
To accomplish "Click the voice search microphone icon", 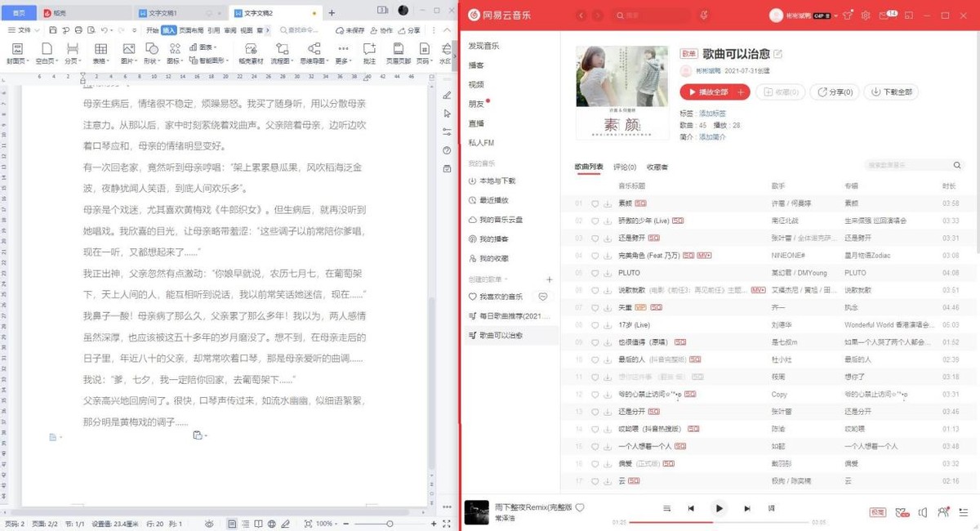I will [704, 16].
